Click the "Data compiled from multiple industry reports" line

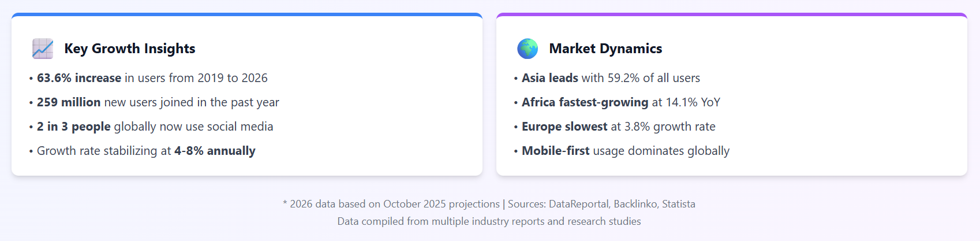(489, 221)
